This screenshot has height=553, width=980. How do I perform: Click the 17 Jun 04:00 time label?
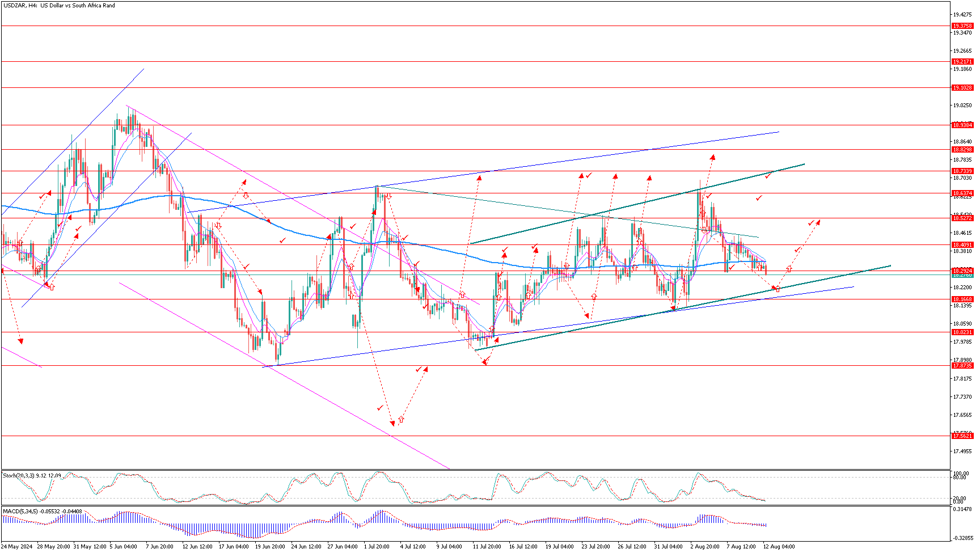[x=234, y=547]
